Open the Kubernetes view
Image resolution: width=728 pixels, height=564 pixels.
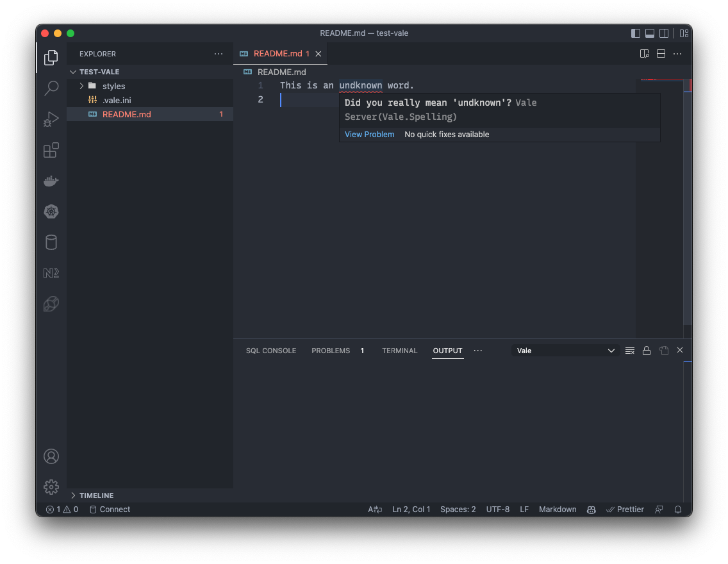point(51,211)
